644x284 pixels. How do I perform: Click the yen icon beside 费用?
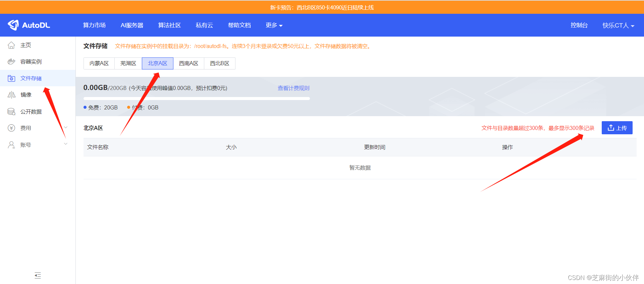(11, 128)
